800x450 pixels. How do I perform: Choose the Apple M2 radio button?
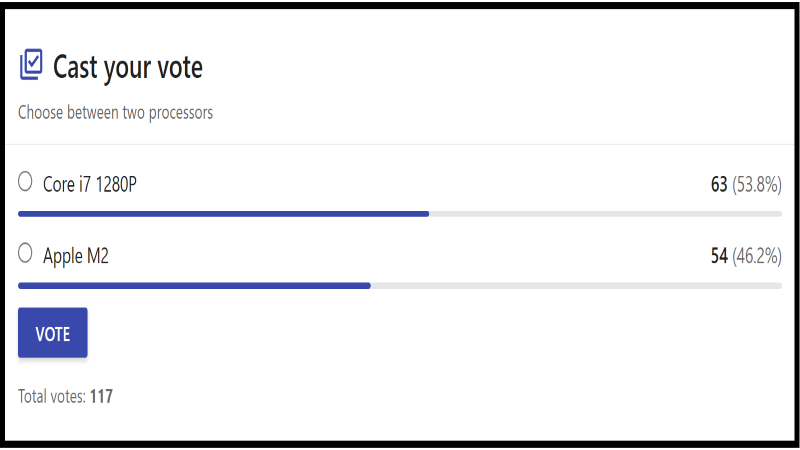[26, 254]
